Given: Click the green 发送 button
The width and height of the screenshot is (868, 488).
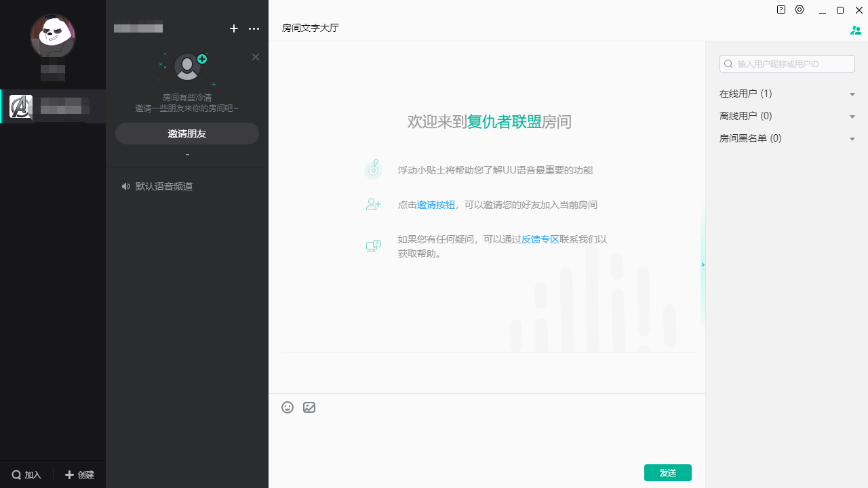Looking at the screenshot, I should (x=668, y=472).
